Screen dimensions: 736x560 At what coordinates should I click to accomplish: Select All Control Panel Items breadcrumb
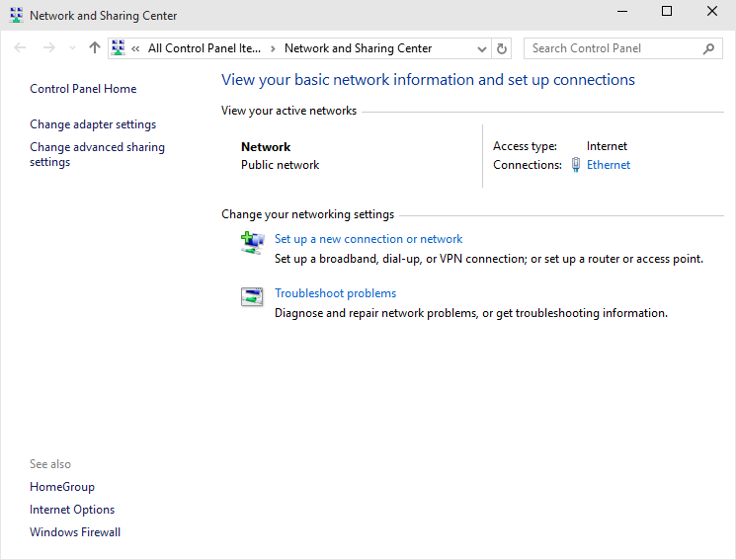click(x=204, y=48)
